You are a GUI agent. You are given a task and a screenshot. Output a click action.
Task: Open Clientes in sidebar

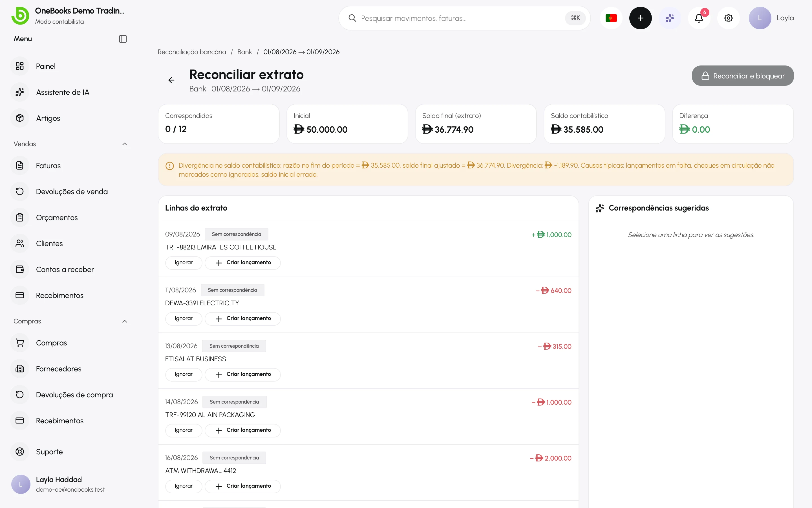click(49, 244)
